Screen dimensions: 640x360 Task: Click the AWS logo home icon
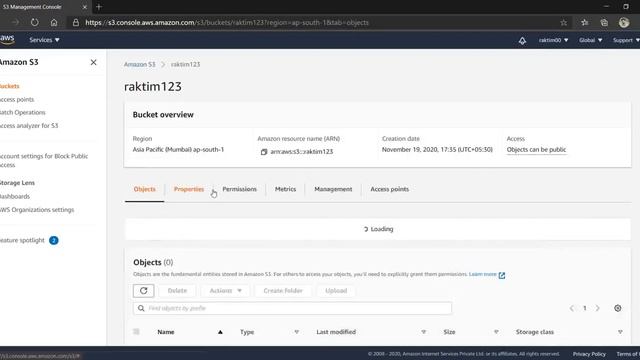7,40
